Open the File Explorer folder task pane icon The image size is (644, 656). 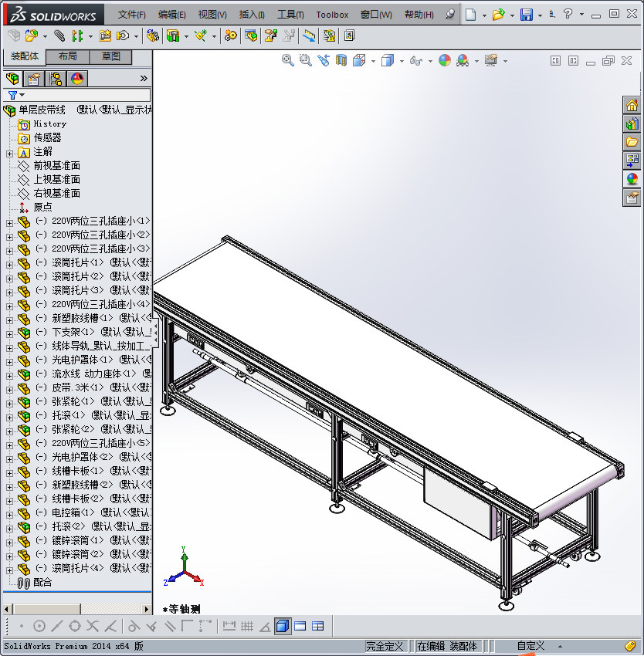tap(632, 142)
